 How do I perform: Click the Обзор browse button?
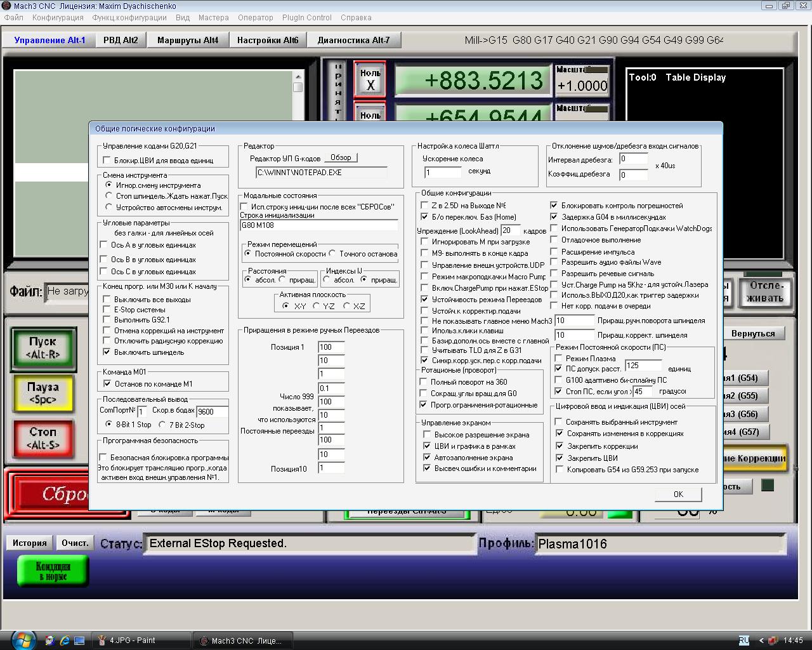(x=341, y=157)
